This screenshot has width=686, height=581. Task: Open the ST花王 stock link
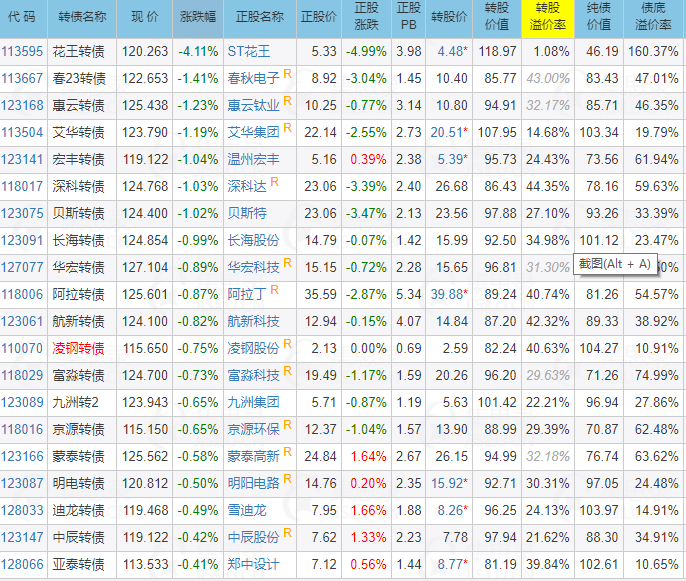(249, 51)
